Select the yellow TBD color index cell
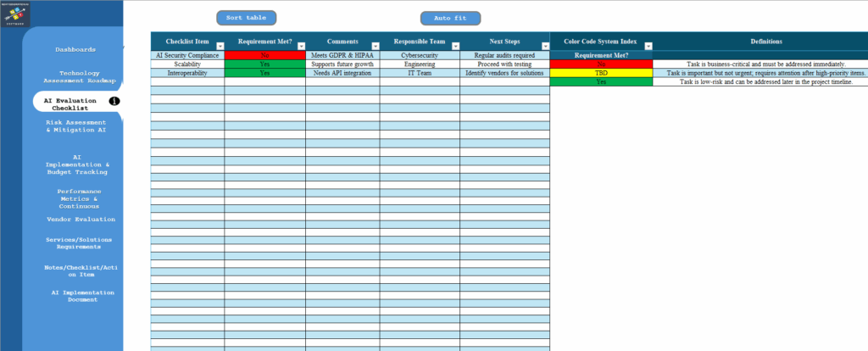 pos(601,73)
